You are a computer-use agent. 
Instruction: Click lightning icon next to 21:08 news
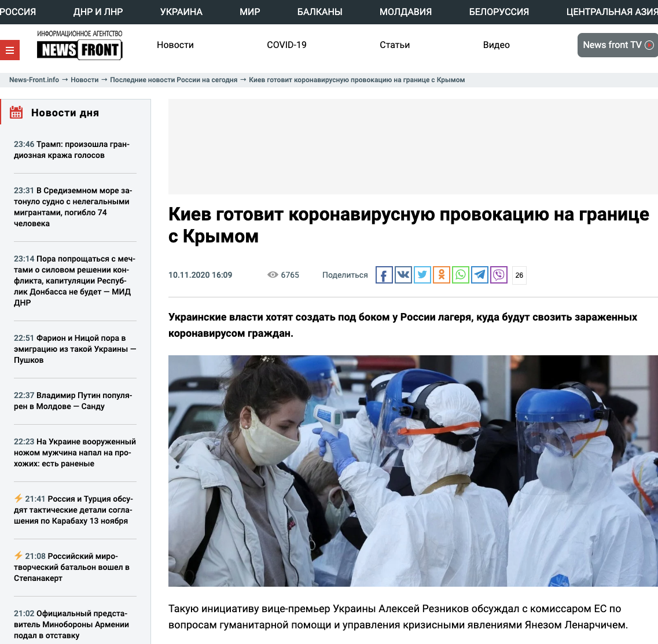(x=18, y=556)
